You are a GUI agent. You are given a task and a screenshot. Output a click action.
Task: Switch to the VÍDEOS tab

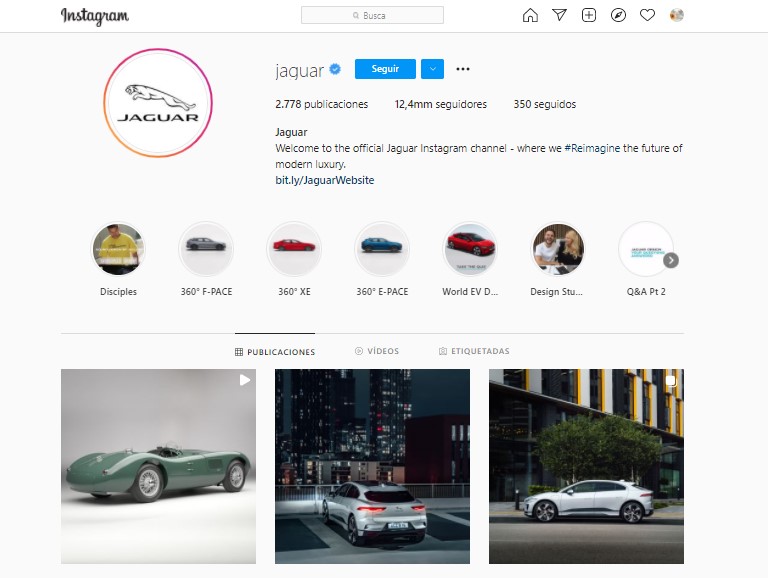coord(377,351)
